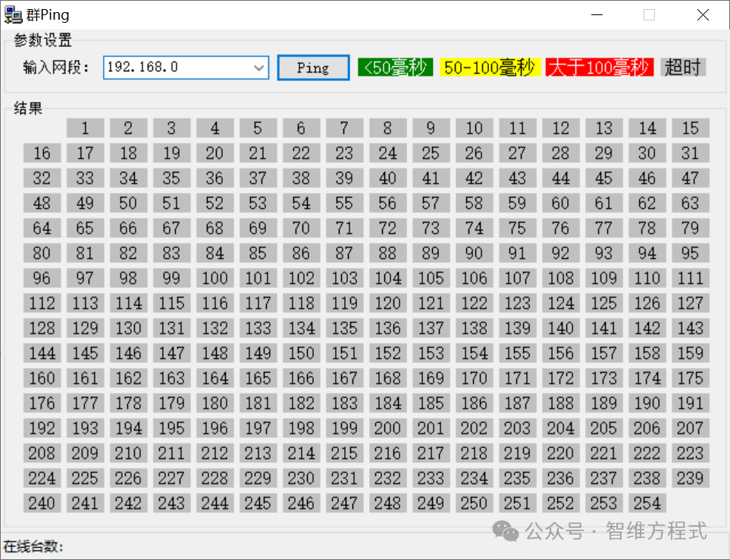Click the red 大于100毫秒 legend swatch

click(599, 67)
